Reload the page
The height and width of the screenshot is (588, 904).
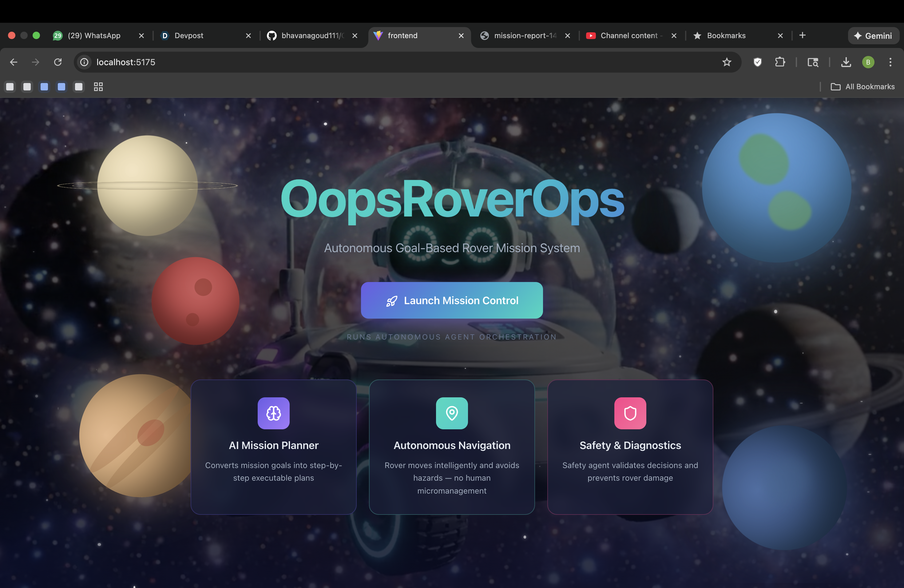pyautogui.click(x=58, y=62)
